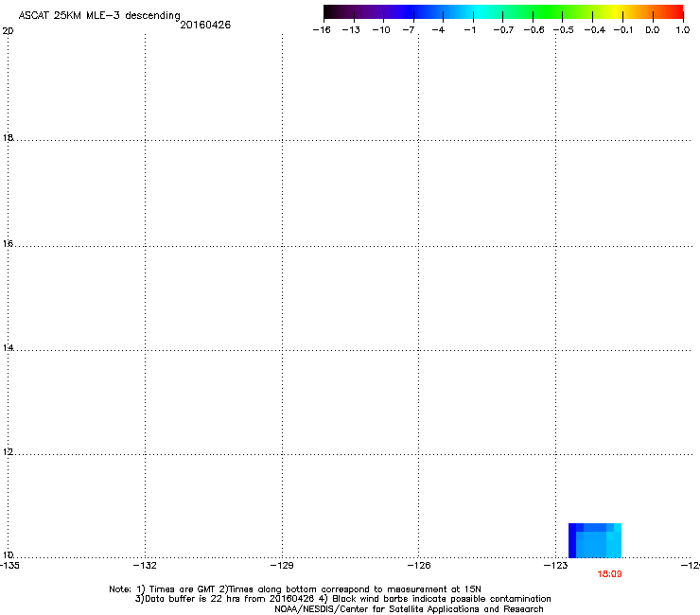Screen dimensions: 700x615
Task: Click the -0.1 color bar label
Action: 623,30
